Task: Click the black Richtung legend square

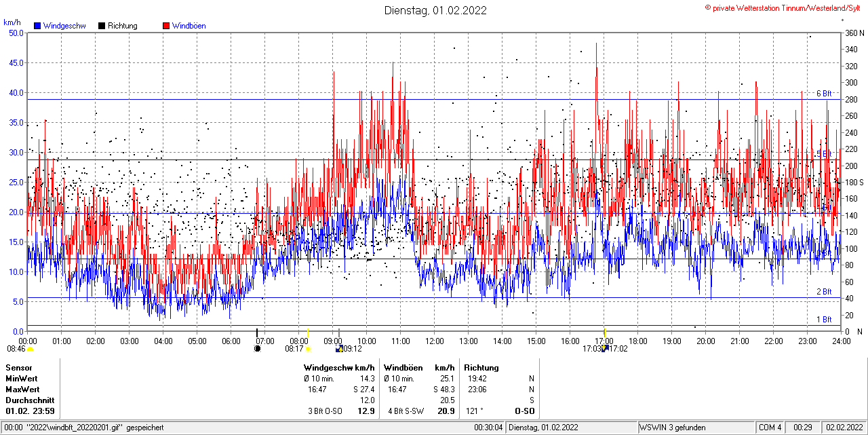Action: [102, 26]
